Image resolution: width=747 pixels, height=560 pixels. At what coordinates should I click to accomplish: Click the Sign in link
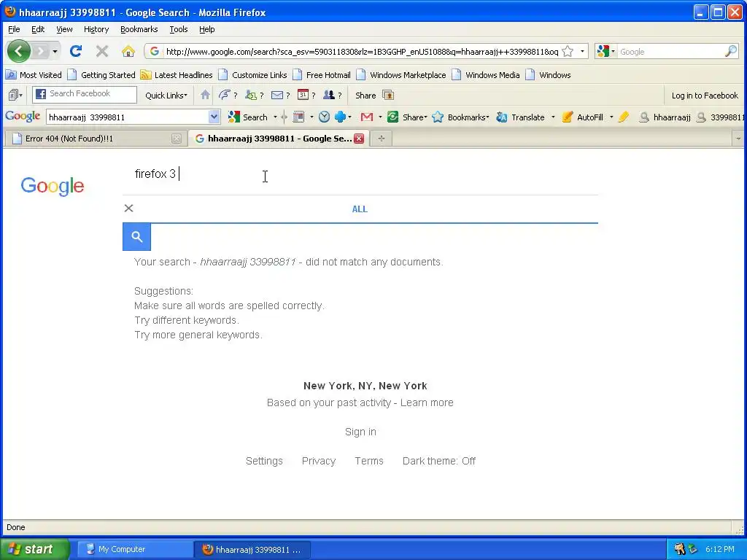(360, 432)
